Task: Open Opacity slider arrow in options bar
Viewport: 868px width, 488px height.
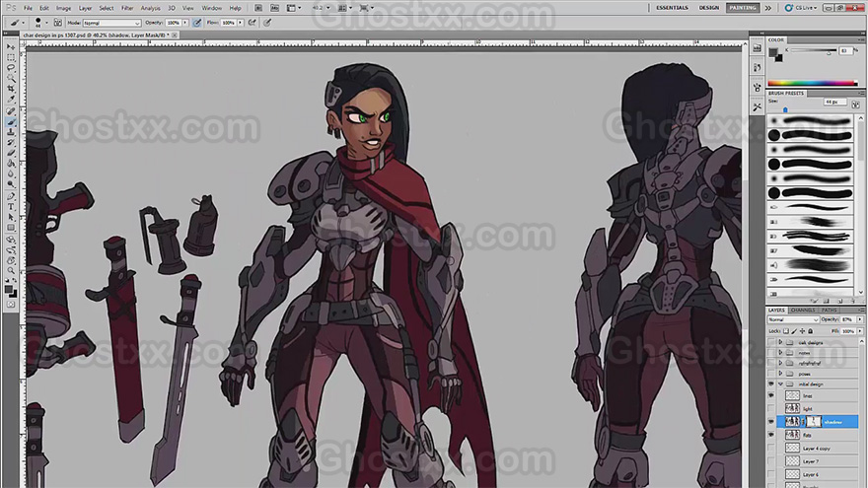Action: point(185,23)
